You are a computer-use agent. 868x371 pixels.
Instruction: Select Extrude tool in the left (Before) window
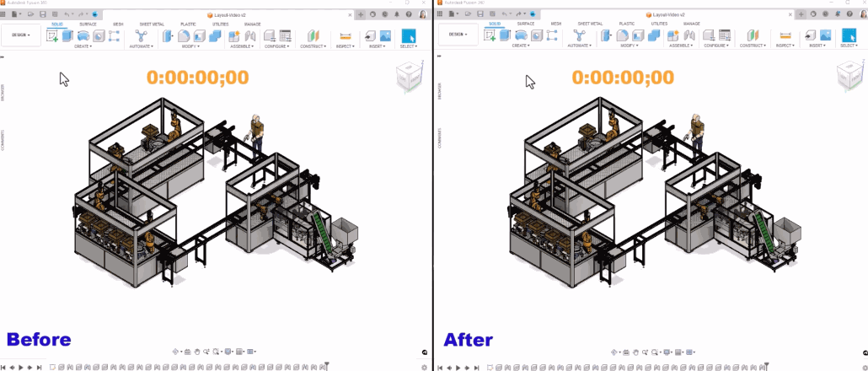point(67,36)
